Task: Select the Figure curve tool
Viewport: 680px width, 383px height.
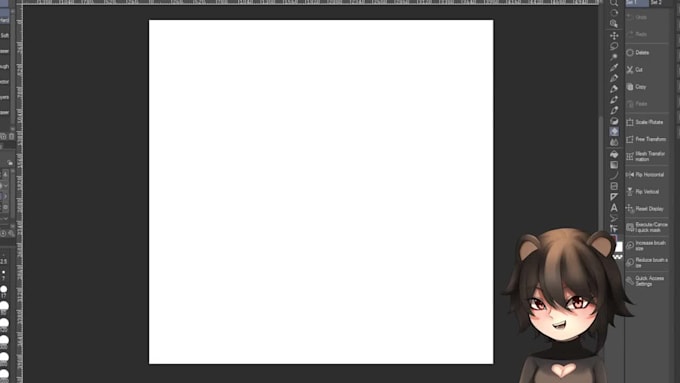Action: (614, 175)
